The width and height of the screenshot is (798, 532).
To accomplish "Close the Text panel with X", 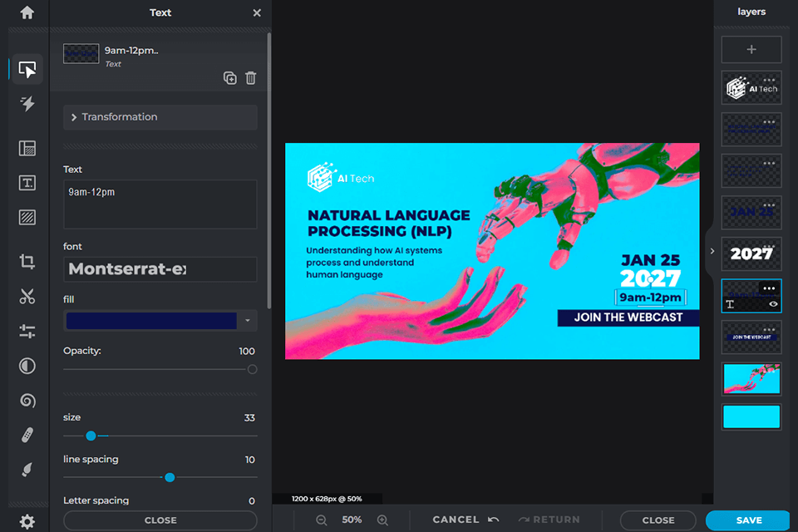I will pyautogui.click(x=257, y=12).
